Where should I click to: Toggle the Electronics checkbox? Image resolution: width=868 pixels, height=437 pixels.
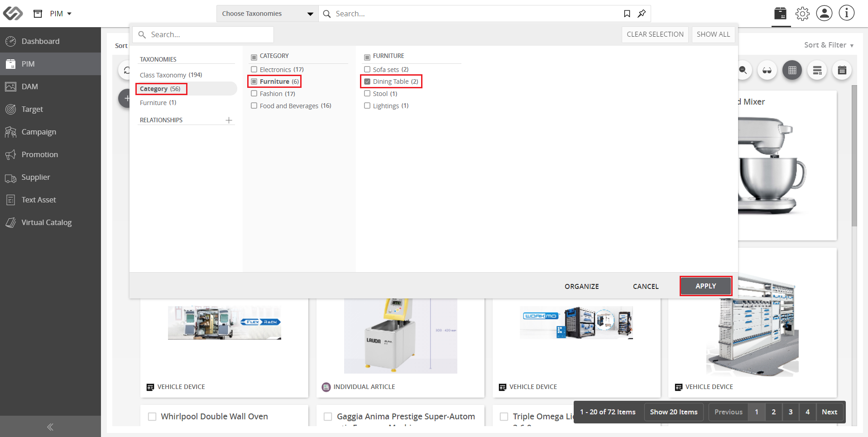[x=254, y=69]
